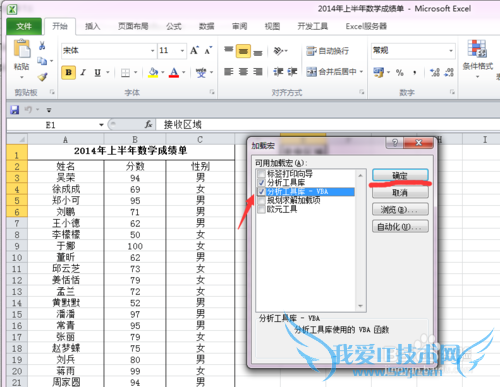Click the Format Painter brush icon

pos(42,77)
